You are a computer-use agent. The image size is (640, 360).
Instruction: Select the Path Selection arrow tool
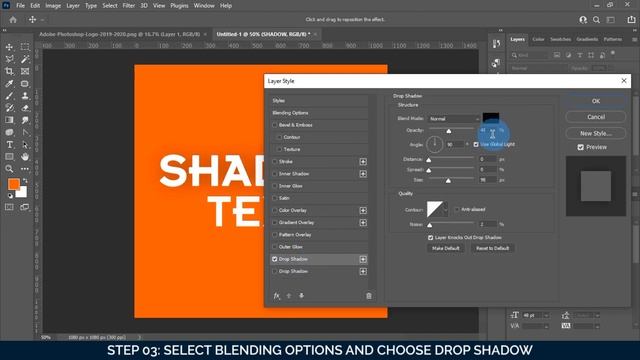click(x=25, y=144)
